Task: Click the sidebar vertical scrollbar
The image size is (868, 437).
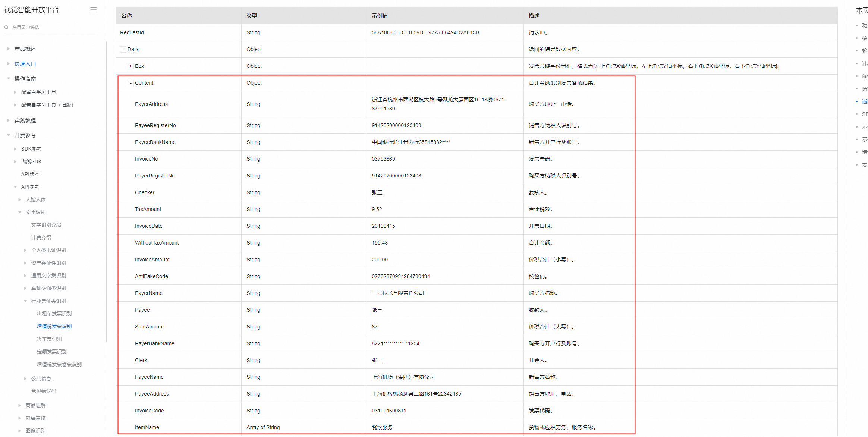Action: click(106, 192)
